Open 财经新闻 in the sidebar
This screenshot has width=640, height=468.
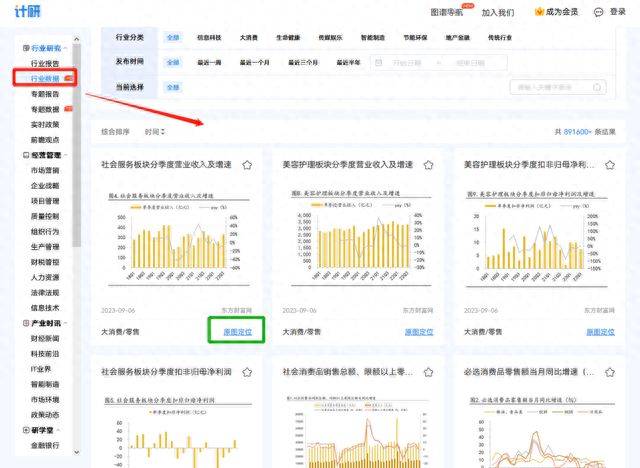(x=45, y=338)
